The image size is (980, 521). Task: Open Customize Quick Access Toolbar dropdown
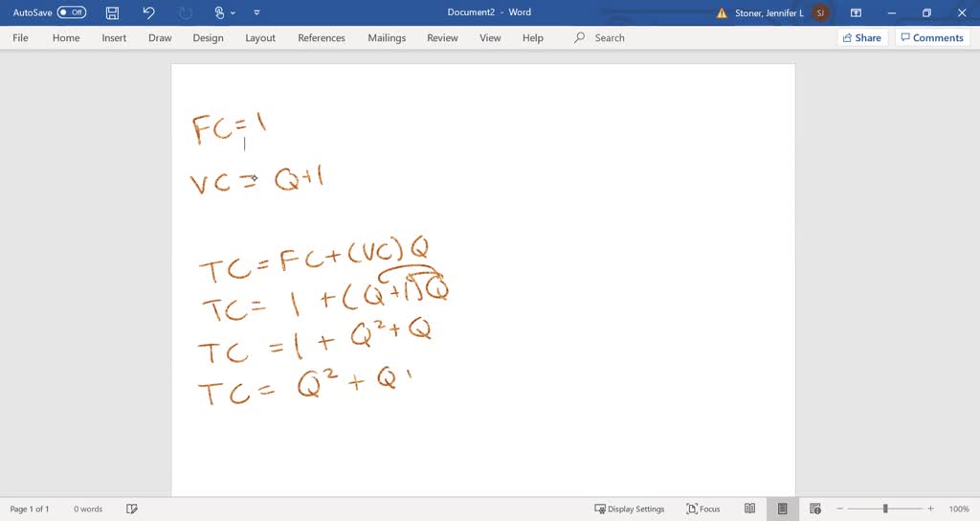tap(256, 12)
